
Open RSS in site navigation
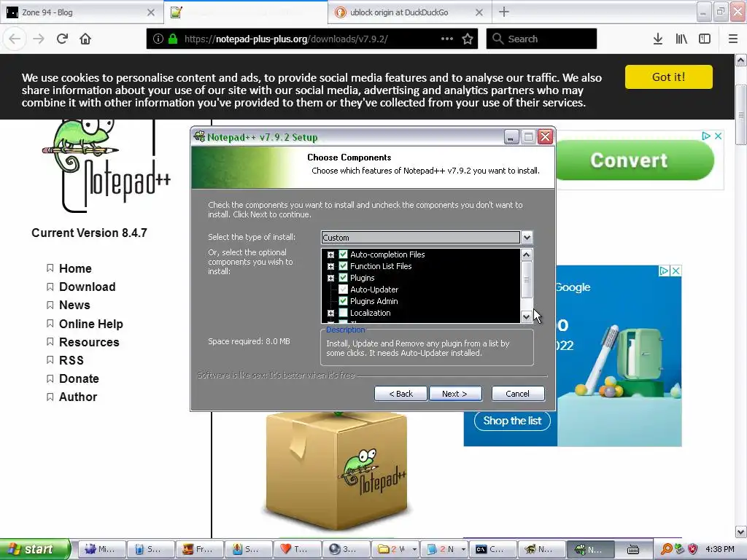(71, 360)
